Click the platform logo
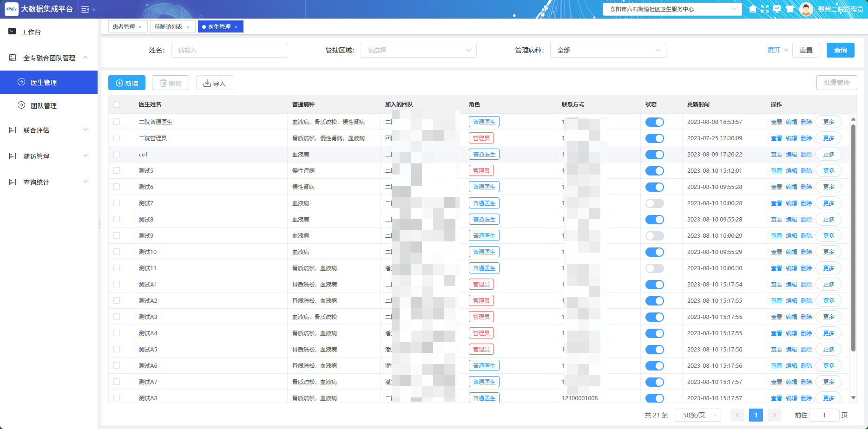 [x=11, y=9]
